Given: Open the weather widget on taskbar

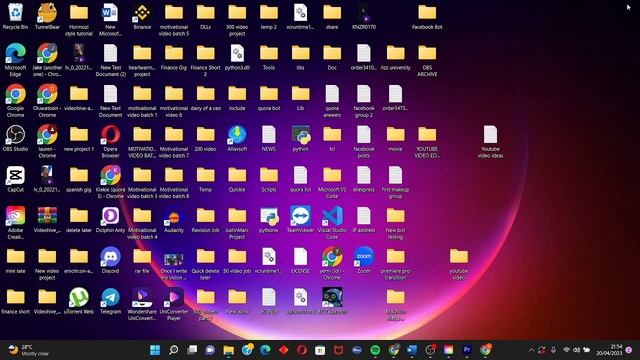Looking at the screenshot, I should pyautogui.click(x=28, y=350).
